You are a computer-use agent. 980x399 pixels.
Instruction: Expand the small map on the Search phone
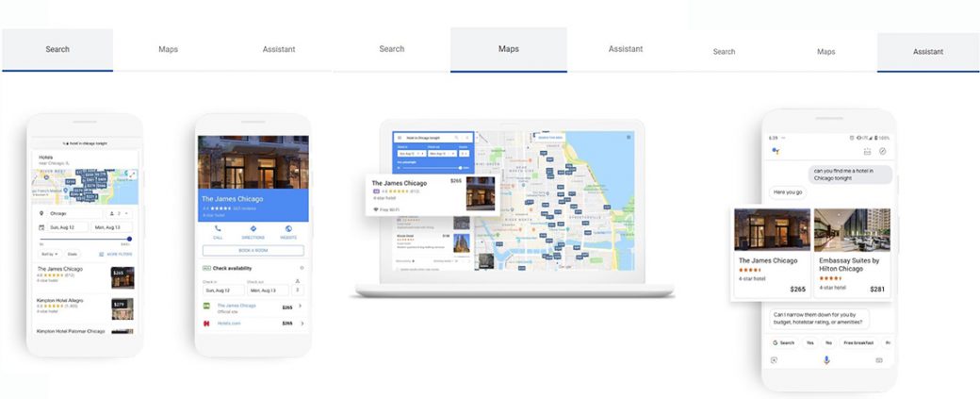click(133, 175)
